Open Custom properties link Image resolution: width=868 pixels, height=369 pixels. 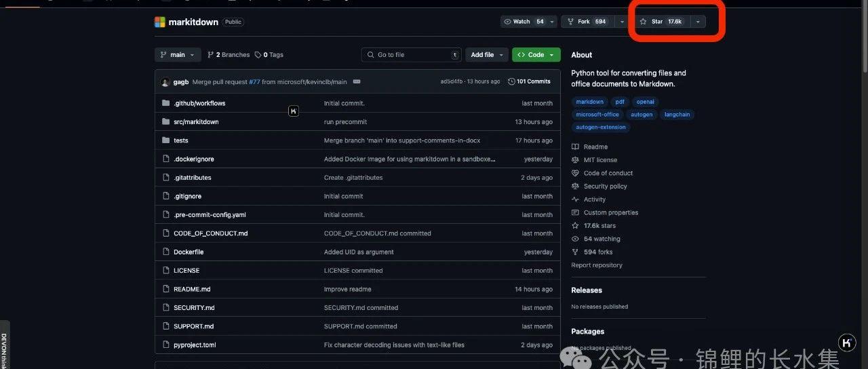click(605, 212)
